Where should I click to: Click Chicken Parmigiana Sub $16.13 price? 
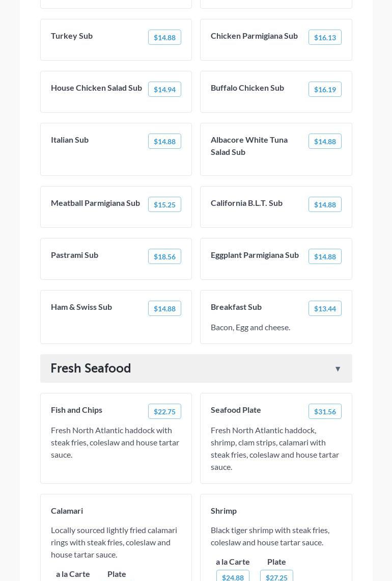pos(325,37)
